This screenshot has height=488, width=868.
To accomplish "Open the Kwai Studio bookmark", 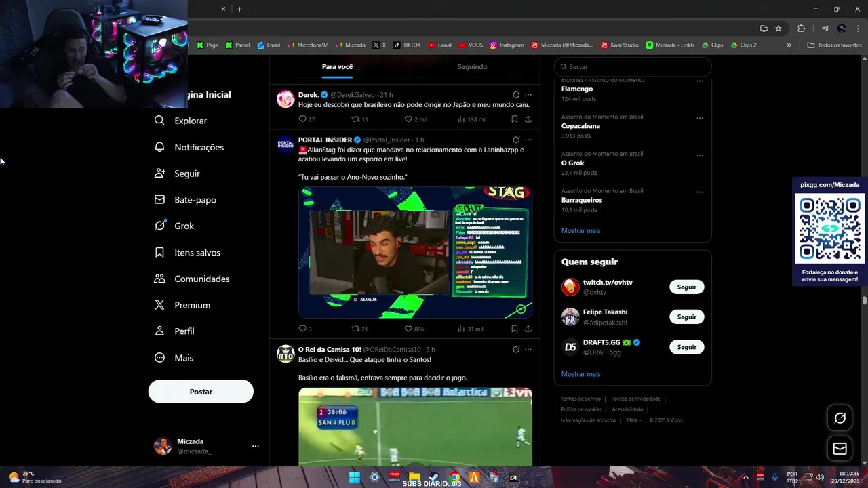I will [x=620, y=45].
